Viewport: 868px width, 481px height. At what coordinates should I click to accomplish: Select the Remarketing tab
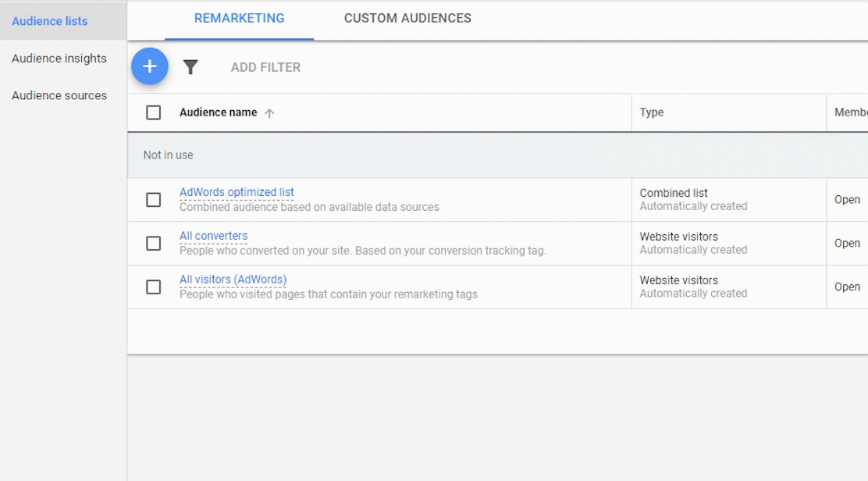click(239, 18)
